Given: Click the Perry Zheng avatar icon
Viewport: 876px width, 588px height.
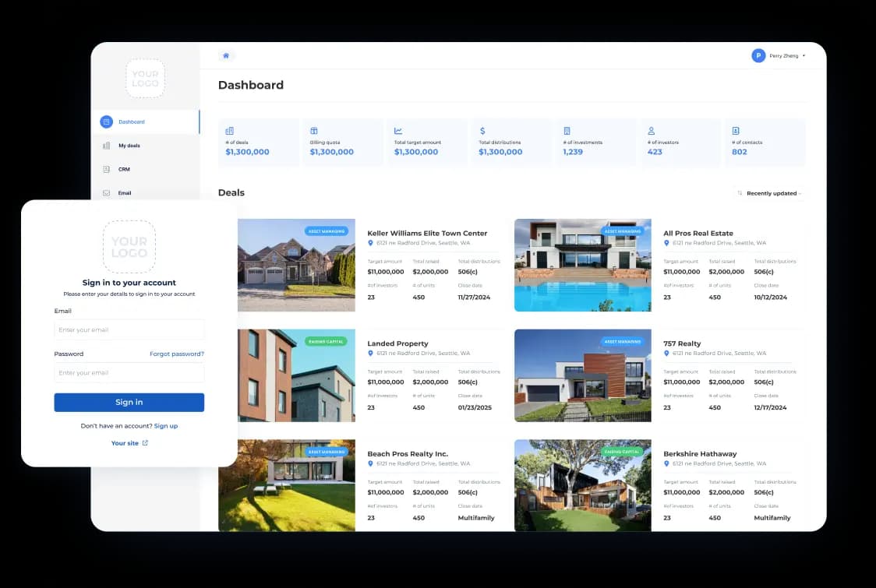Looking at the screenshot, I should coord(758,56).
